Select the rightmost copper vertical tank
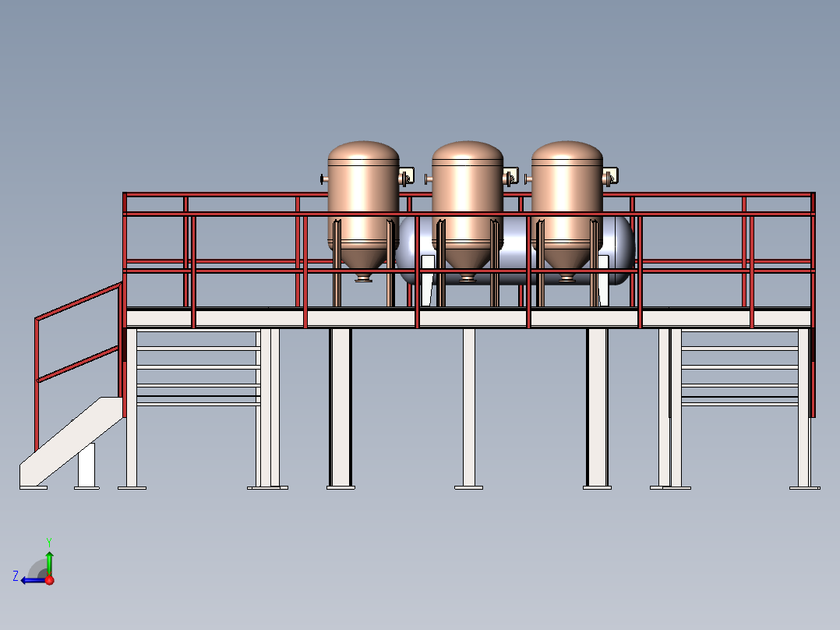The image size is (840, 630). pos(566,211)
